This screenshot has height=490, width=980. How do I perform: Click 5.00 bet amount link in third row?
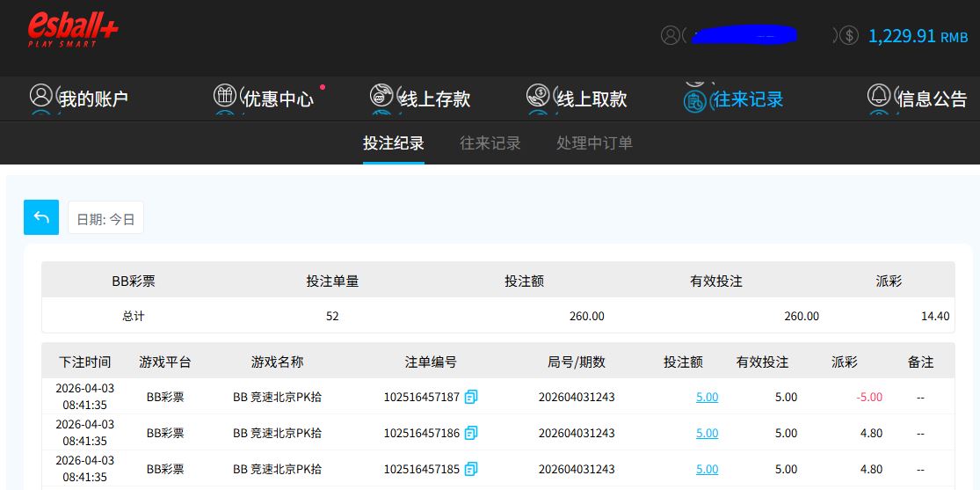click(707, 469)
